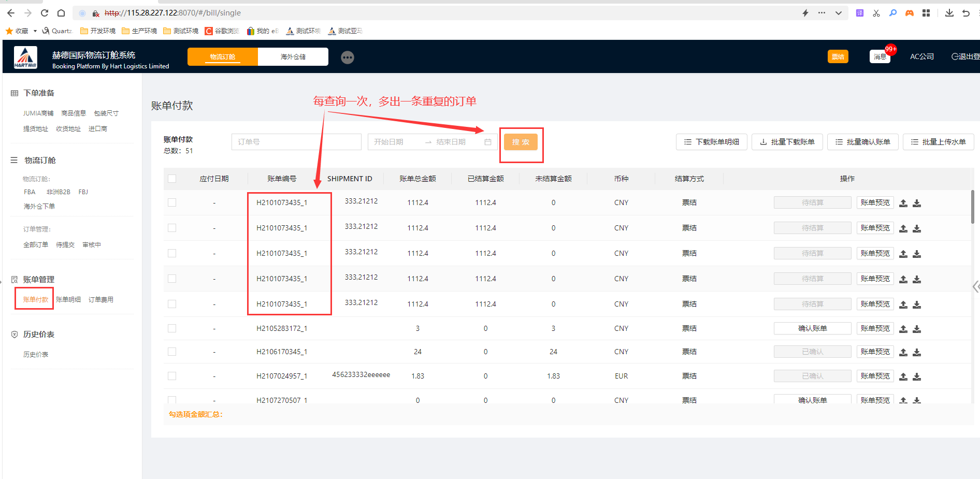Click the upload icon for bill H2107024957_1

pyautogui.click(x=903, y=376)
